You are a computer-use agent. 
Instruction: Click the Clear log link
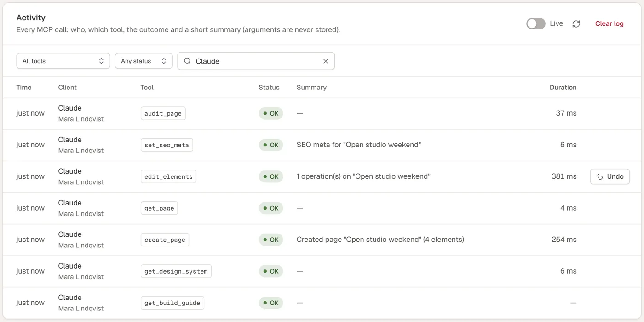609,24
